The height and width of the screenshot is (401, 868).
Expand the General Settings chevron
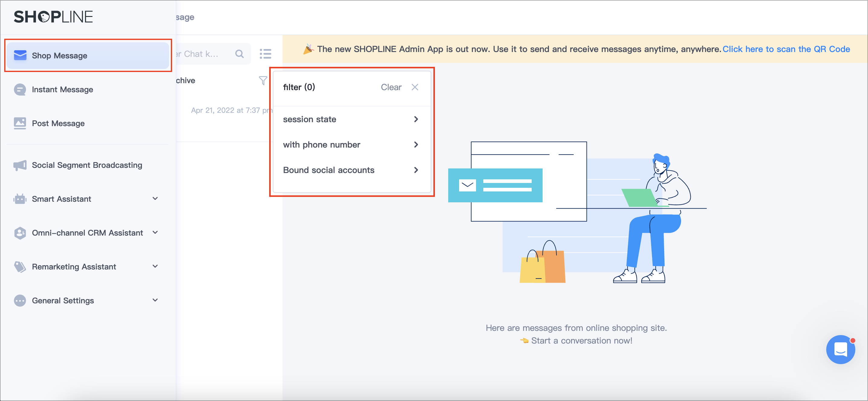click(155, 300)
